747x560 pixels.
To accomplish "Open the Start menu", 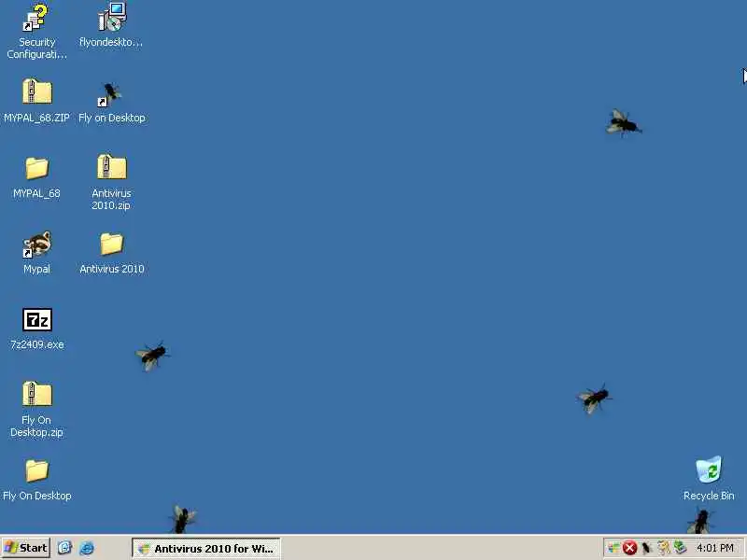I will [x=26, y=548].
